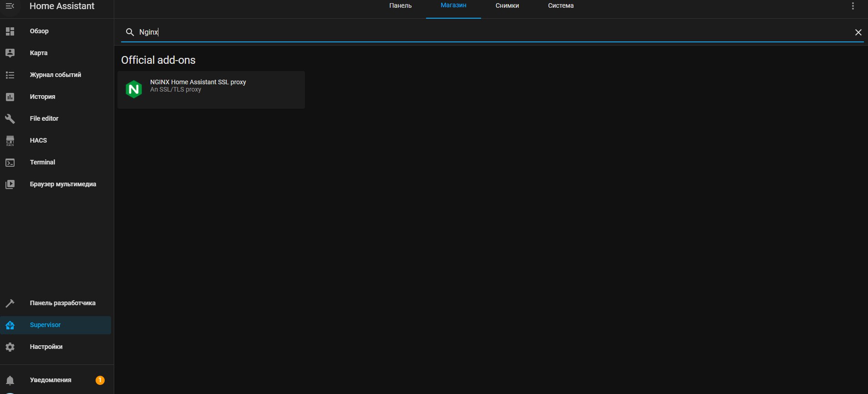This screenshot has width=868, height=394.
Task: Click the orange notification count badge
Action: point(100,380)
